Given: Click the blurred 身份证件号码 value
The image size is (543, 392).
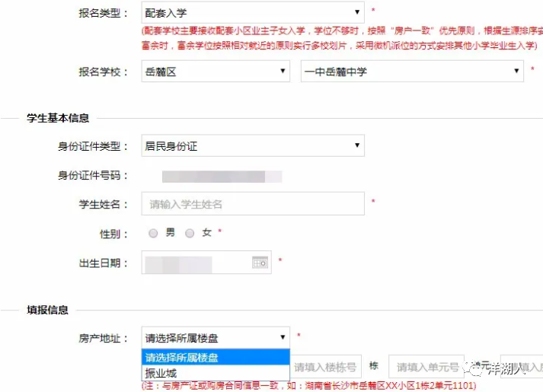Looking at the screenshot, I should coord(222,177).
